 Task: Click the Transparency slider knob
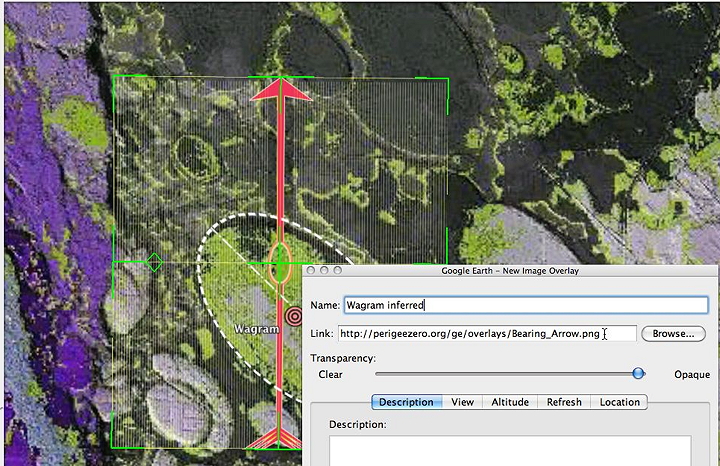pos(638,373)
